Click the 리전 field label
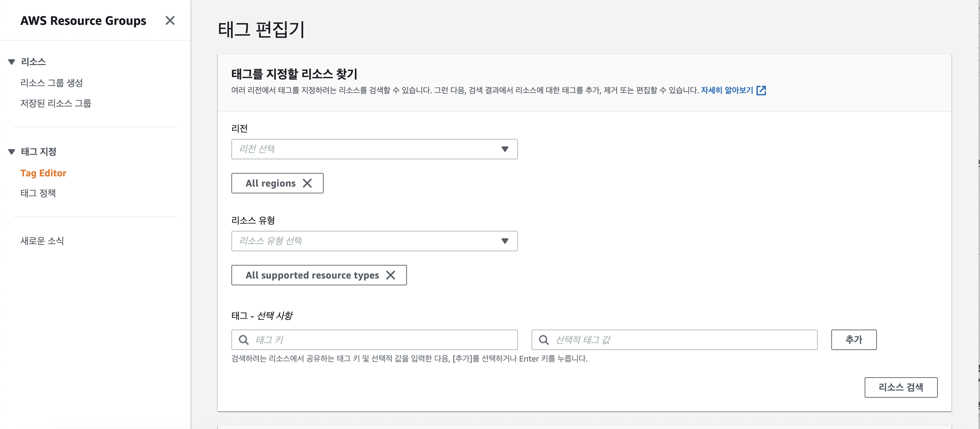 point(239,129)
